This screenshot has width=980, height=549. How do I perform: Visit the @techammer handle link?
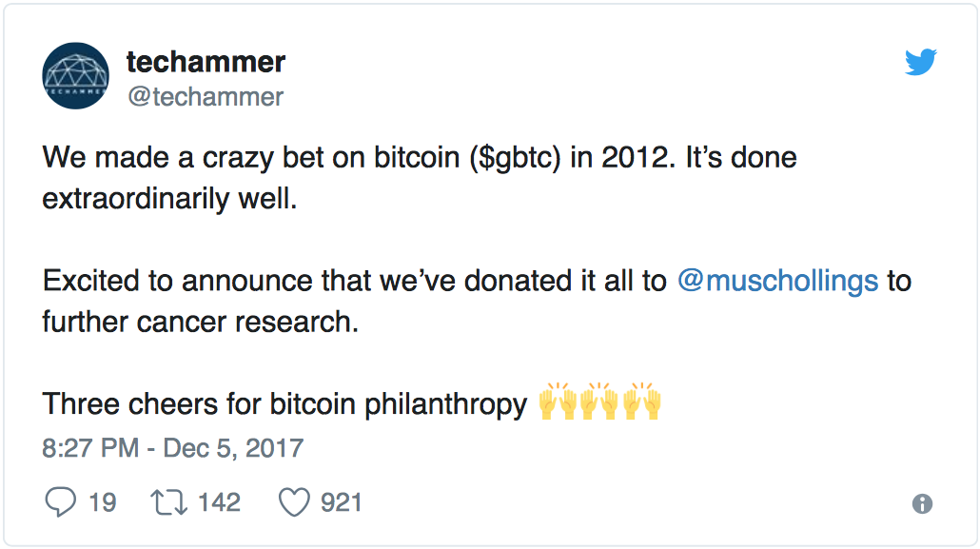(x=206, y=97)
